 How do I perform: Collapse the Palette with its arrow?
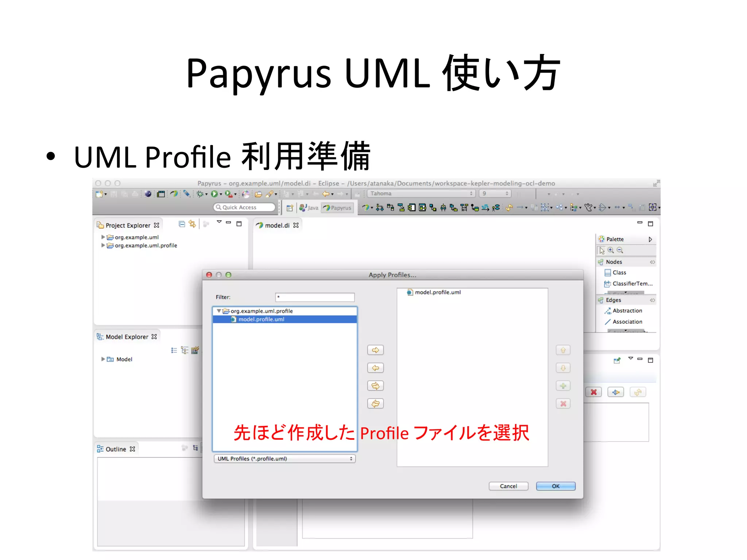(650, 240)
